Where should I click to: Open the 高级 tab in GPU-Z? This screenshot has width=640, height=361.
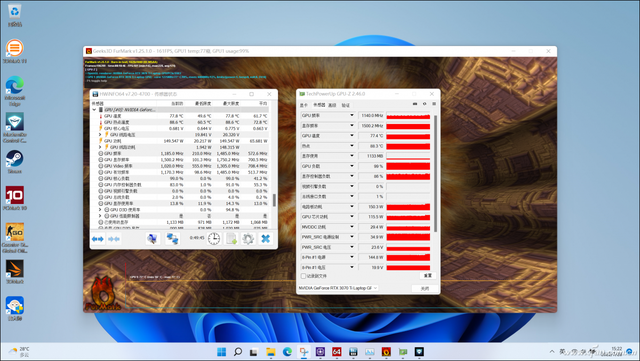pyautogui.click(x=332, y=105)
